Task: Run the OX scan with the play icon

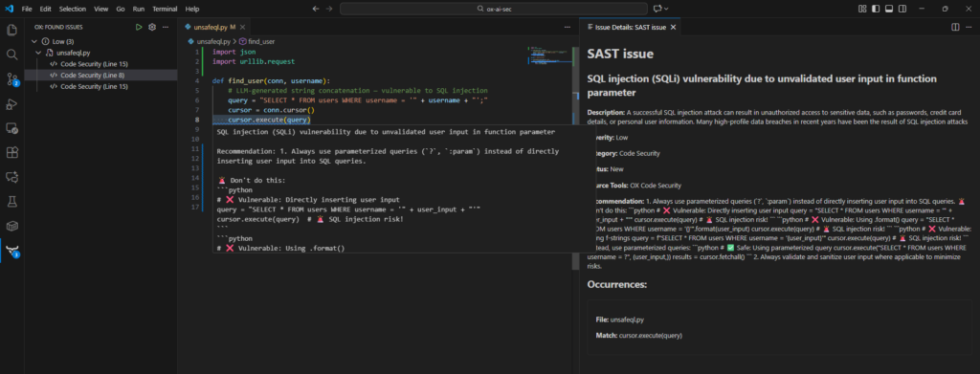Action: [x=139, y=27]
